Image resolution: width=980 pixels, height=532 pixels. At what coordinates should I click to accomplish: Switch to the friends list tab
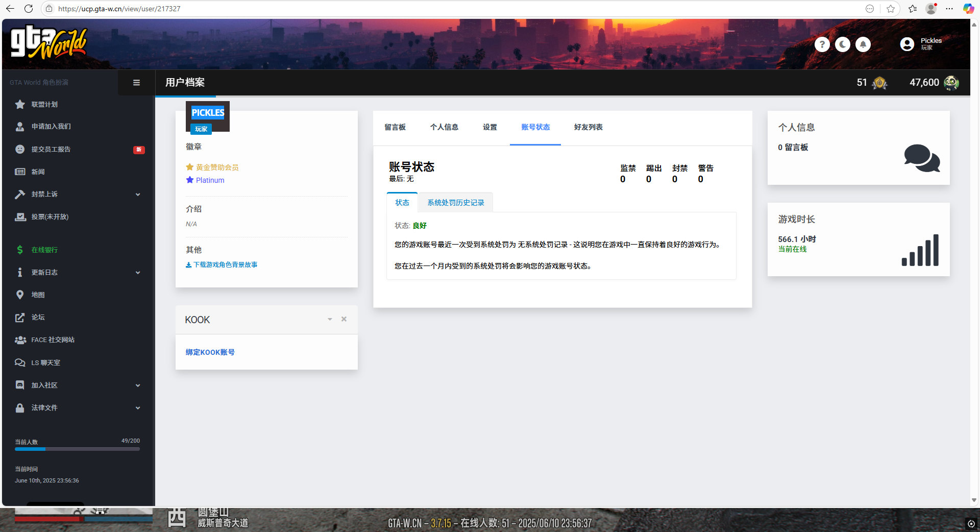coord(588,127)
